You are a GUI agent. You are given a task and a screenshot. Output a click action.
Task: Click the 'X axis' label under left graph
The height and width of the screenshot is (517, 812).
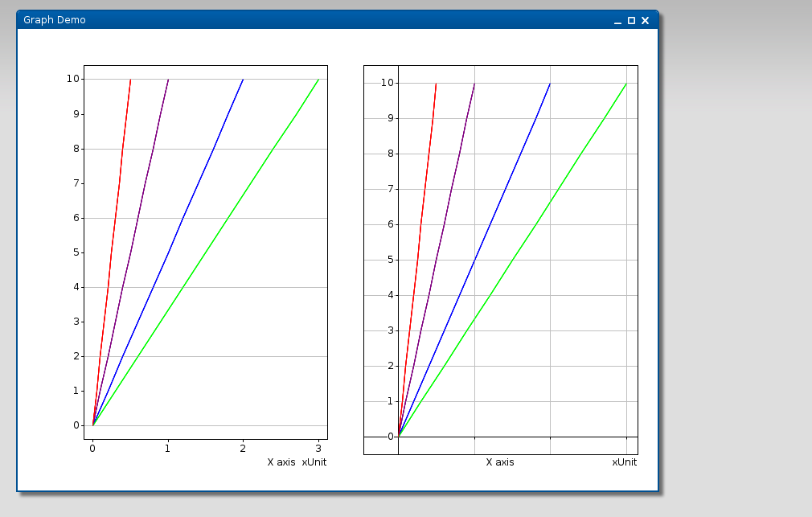click(x=281, y=462)
